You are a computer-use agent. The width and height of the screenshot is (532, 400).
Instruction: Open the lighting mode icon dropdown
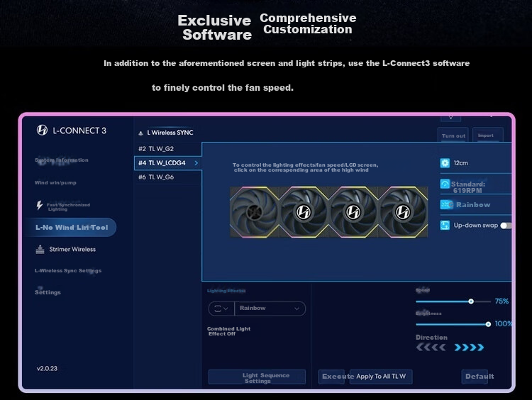point(221,309)
